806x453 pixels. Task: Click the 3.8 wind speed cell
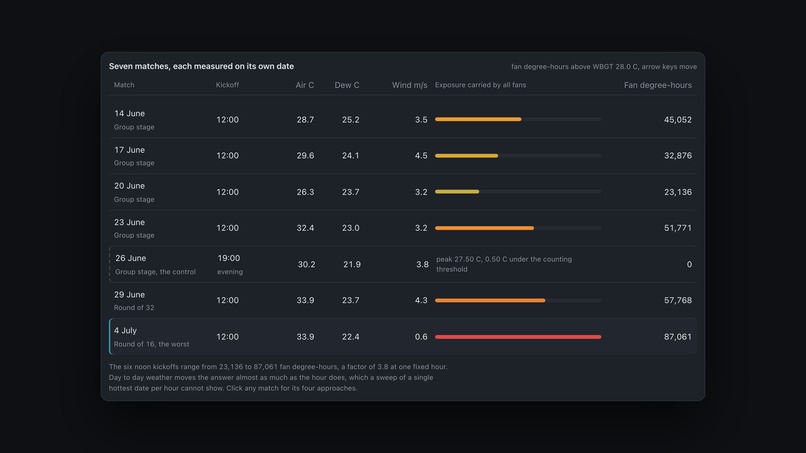[x=423, y=264]
